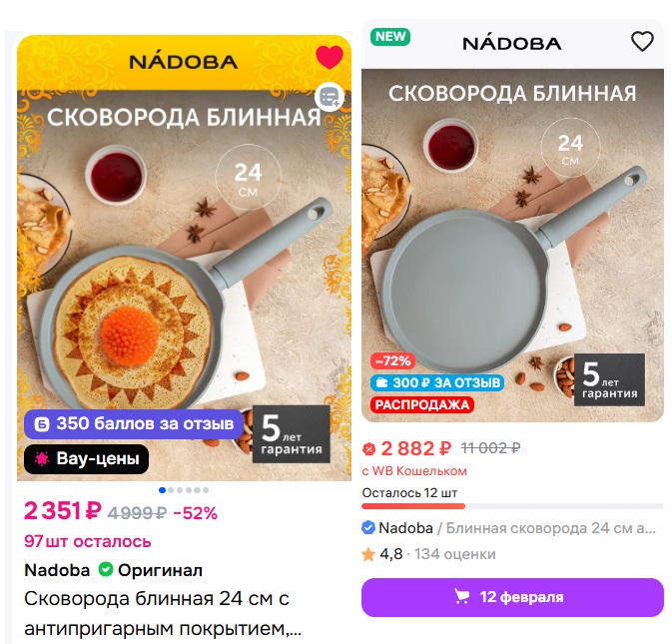672x644 pixels.
Task: Click the '350 баллов за отзыв' badge
Action: [x=134, y=423]
